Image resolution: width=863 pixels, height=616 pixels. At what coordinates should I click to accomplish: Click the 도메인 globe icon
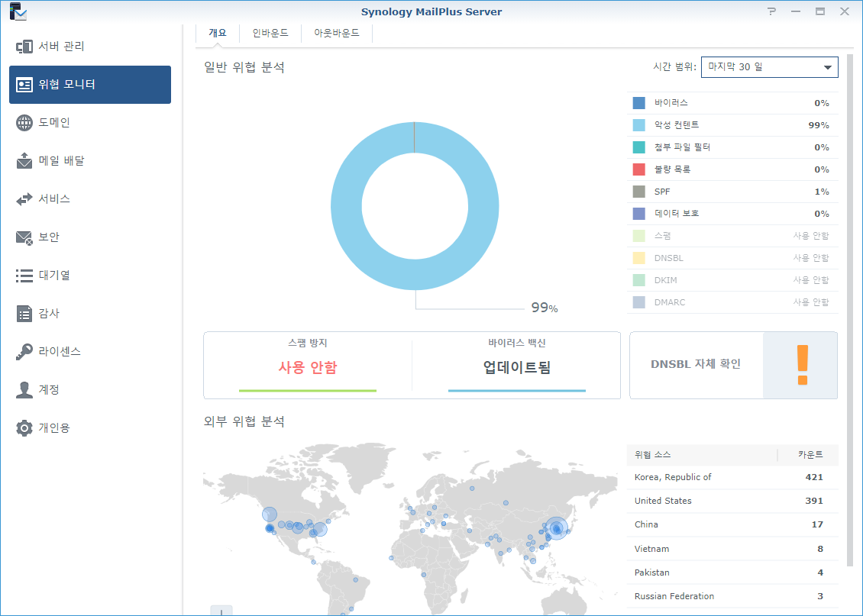pos(24,123)
